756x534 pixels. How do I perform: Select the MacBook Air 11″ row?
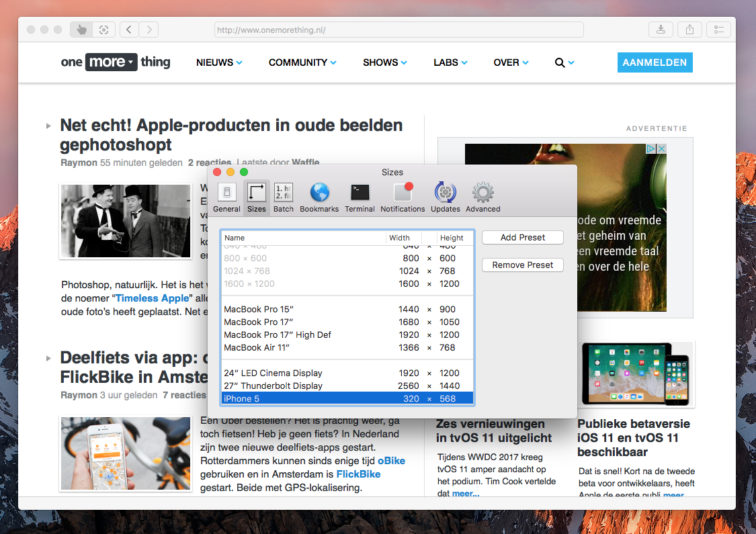pyautogui.click(x=347, y=347)
